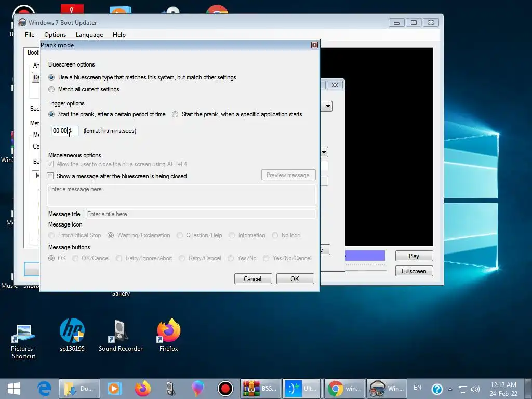
Task: Select bluescreen type that matches this system
Action: pyautogui.click(x=51, y=78)
